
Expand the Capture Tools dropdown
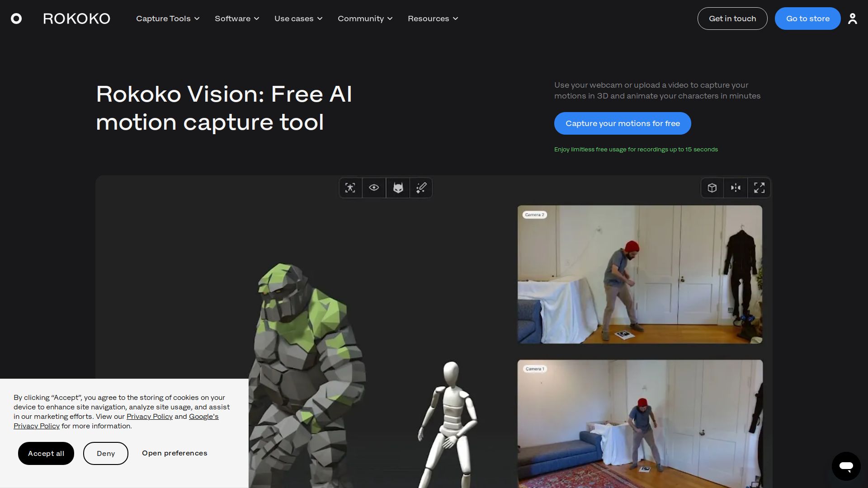point(168,19)
